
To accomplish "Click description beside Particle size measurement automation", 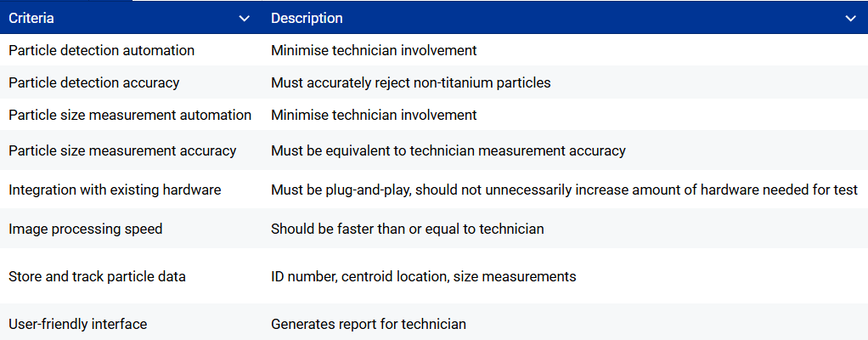I will (x=374, y=115).
